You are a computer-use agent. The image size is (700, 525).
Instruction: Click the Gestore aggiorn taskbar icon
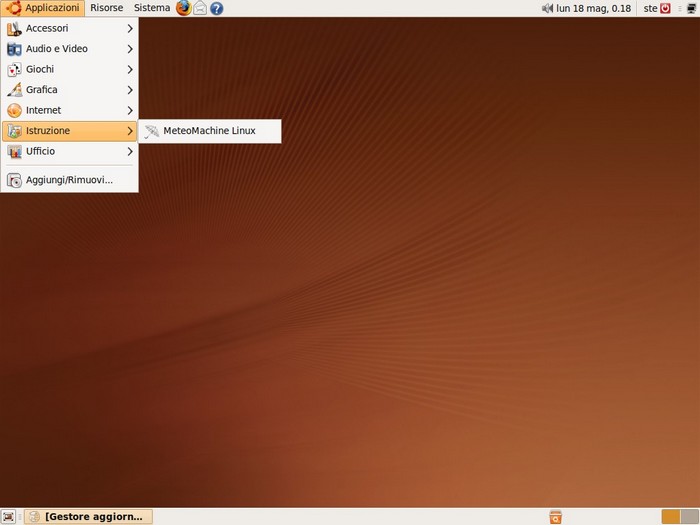(34, 517)
